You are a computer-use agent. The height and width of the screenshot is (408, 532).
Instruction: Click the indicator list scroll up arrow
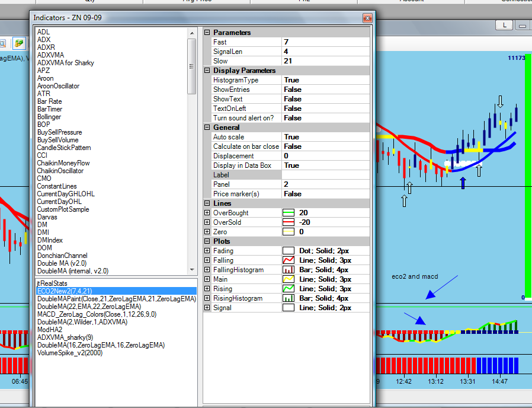[192, 33]
